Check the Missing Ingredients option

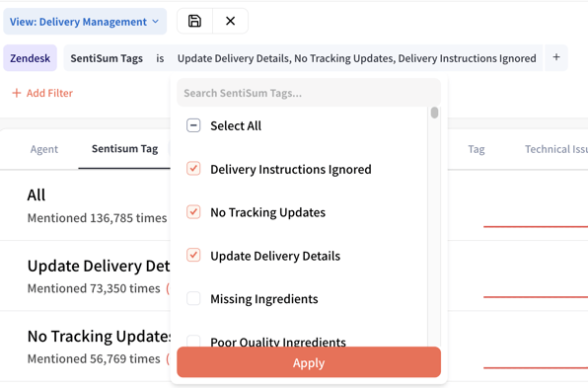tap(193, 299)
